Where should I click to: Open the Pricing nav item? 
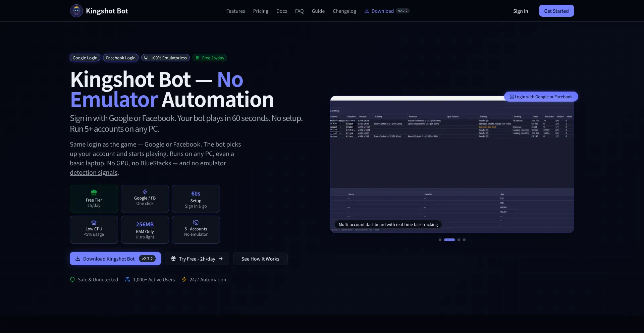tap(261, 11)
